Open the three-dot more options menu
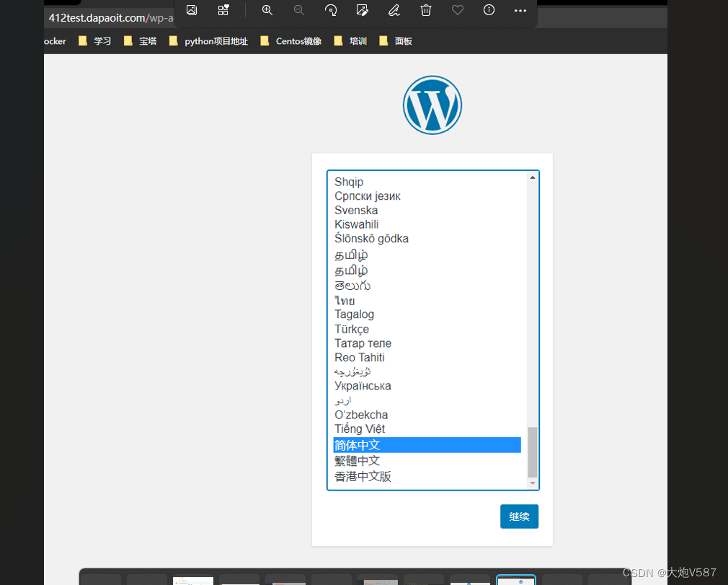Screen dimensions: 728x585 520,10
